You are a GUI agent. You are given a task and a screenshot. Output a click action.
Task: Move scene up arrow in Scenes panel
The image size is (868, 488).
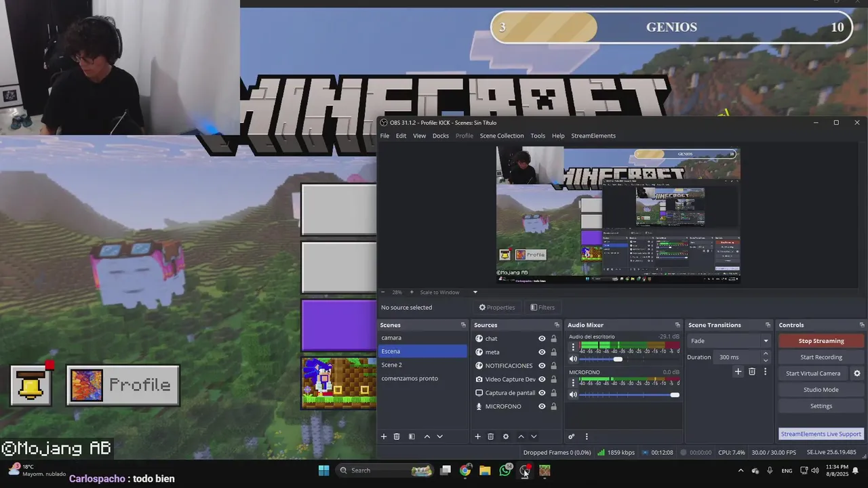[x=427, y=436]
